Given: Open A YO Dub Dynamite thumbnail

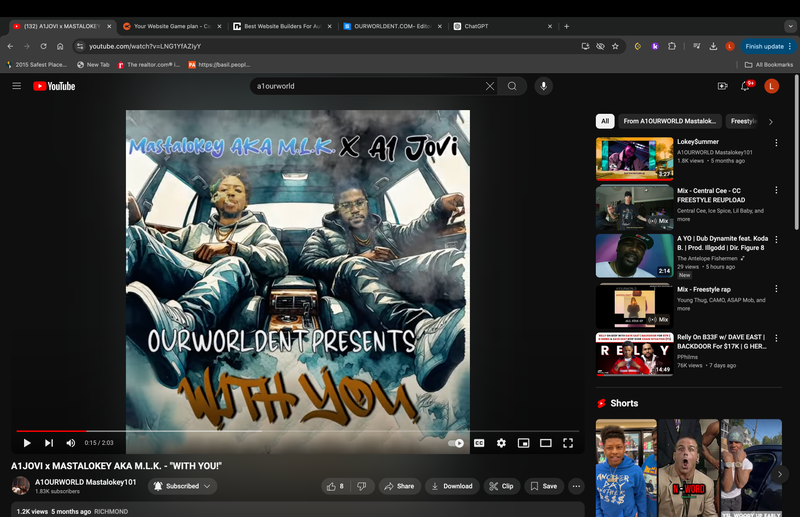Looking at the screenshot, I should tap(634, 256).
